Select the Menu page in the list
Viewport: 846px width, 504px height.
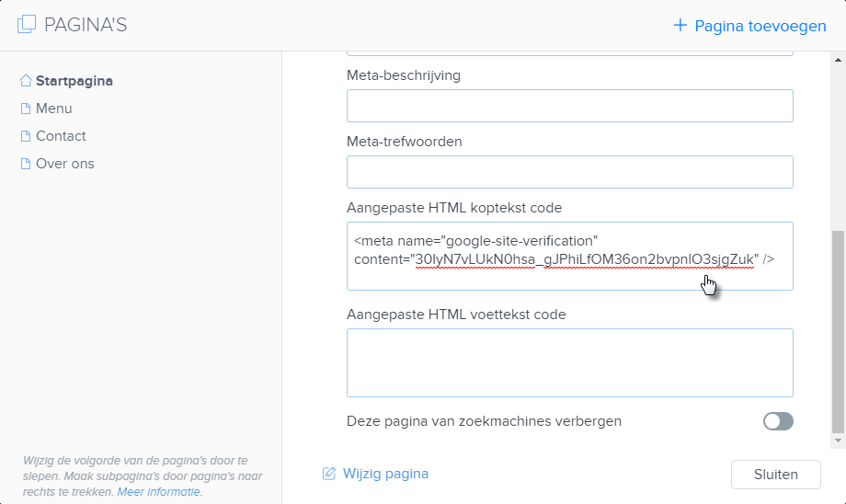point(53,109)
